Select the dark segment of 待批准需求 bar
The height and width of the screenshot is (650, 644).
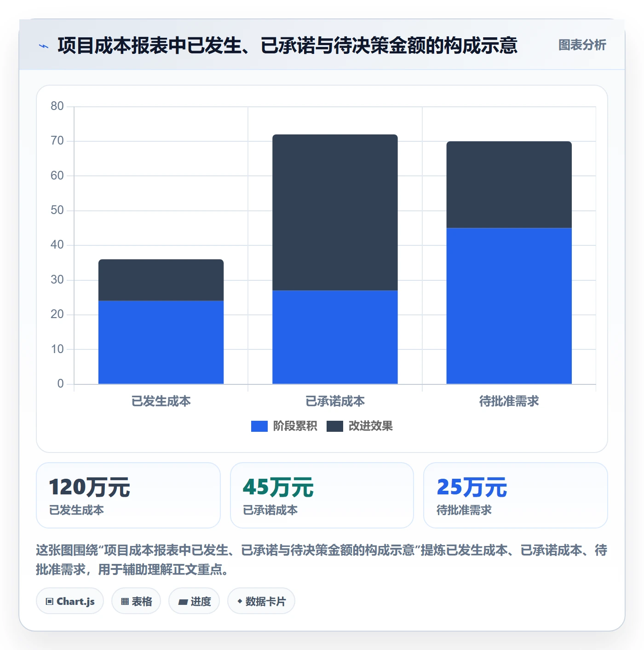509,185
